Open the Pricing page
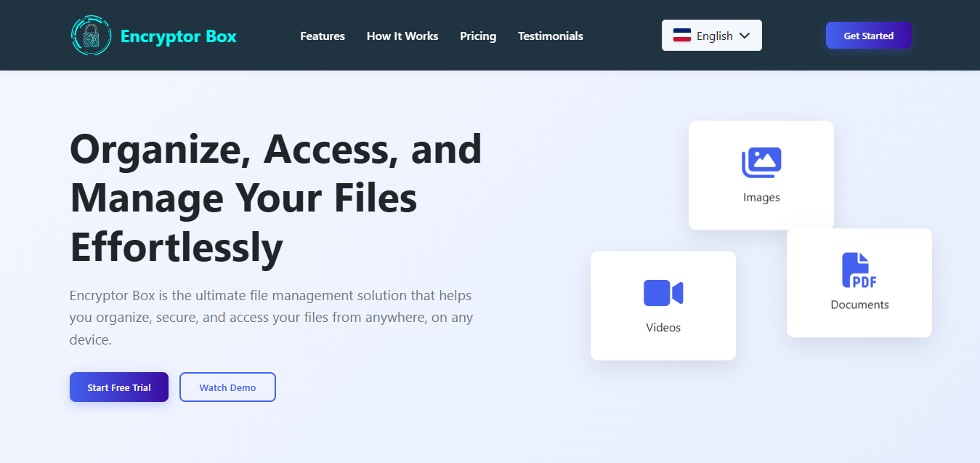Viewport: 980px width, 463px height. [477, 36]
